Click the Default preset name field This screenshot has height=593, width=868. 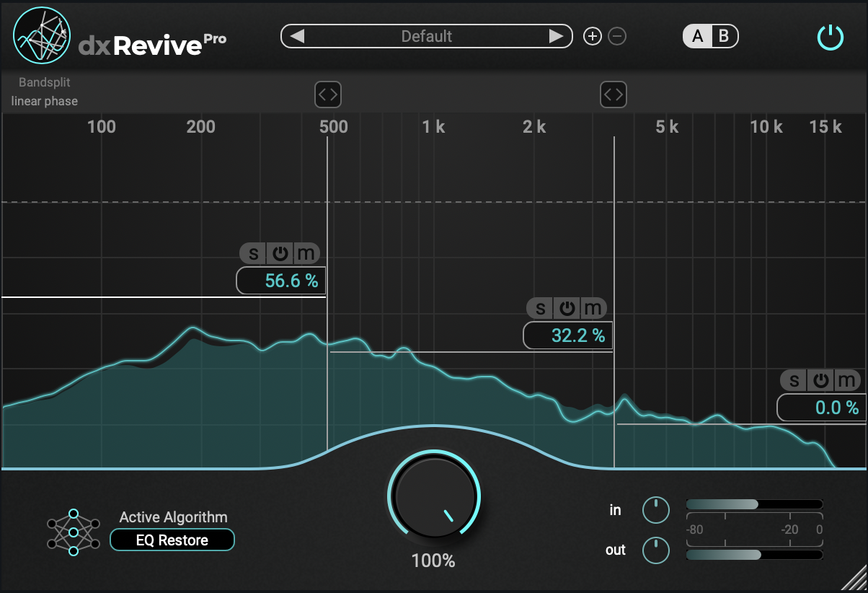coord(427,35)
